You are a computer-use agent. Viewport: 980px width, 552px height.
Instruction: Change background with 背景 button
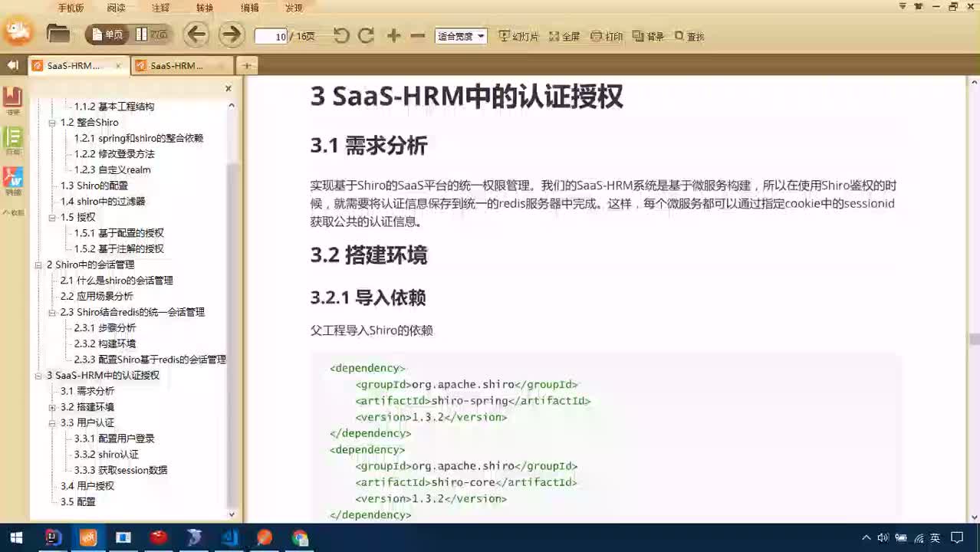649,36
